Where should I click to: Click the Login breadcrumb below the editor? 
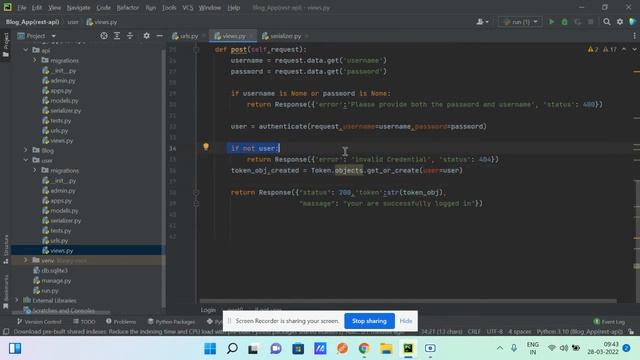click(x=208, y=310)
